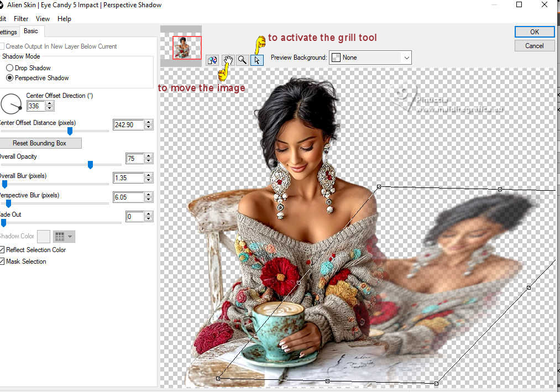Click the top-left bounding box handle
The height and width of the screenshot is (392, 560).
pyautogui.click(x=379, y=186)
